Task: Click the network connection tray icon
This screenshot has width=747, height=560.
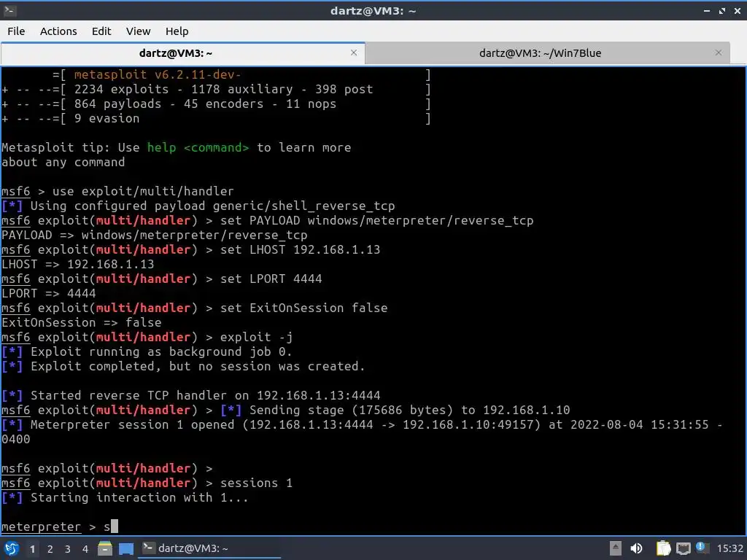Action: 683,548
